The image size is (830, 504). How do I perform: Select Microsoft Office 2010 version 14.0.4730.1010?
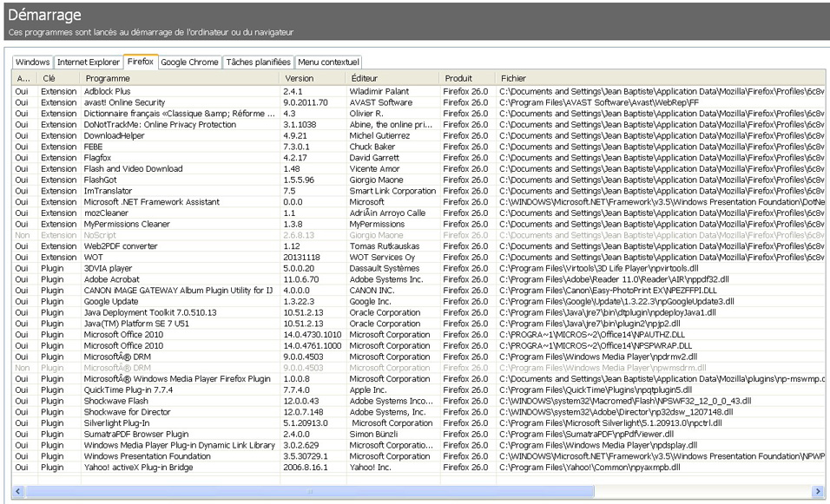click(418, 335)
